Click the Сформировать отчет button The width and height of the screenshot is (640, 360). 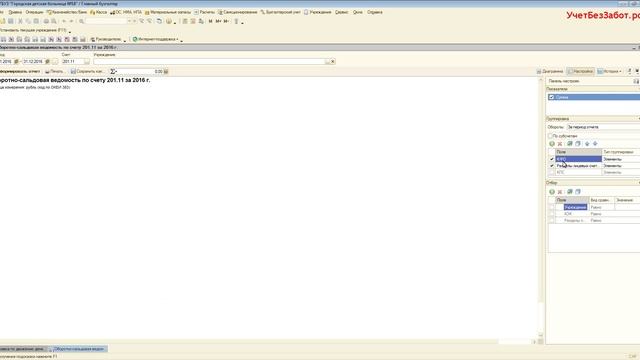(x=20, y=71)
